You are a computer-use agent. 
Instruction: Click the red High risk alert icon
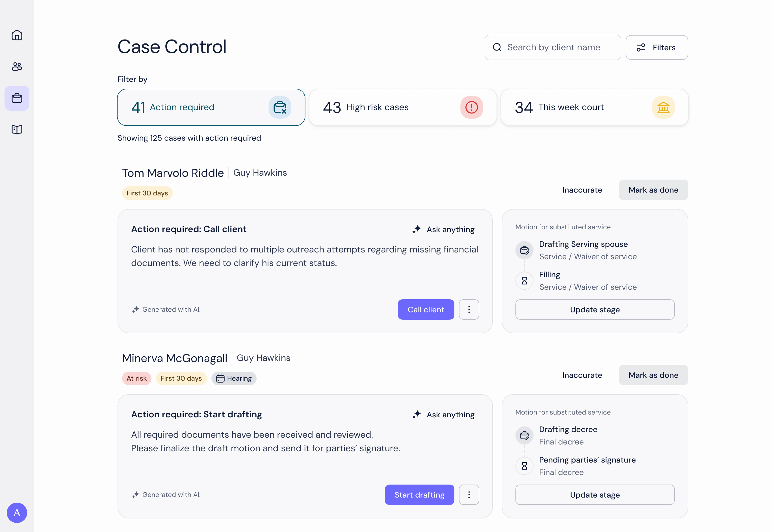[x=472, y=107]
